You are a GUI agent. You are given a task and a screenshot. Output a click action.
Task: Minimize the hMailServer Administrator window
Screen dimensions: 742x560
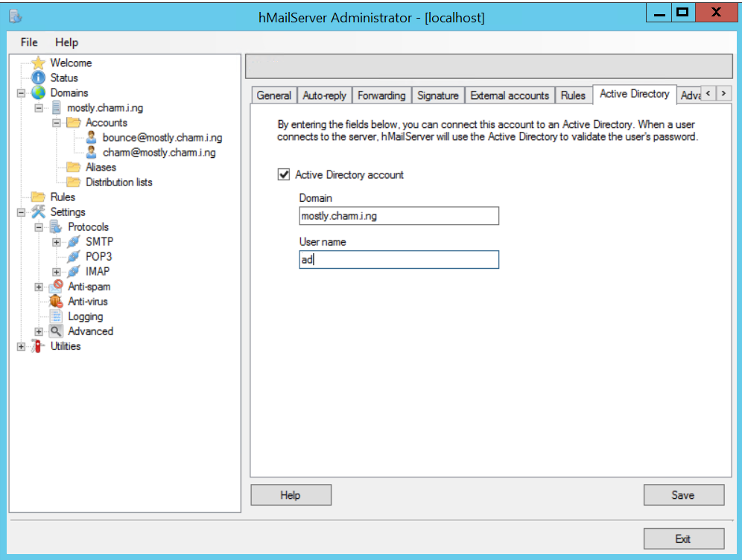point(659,13)
